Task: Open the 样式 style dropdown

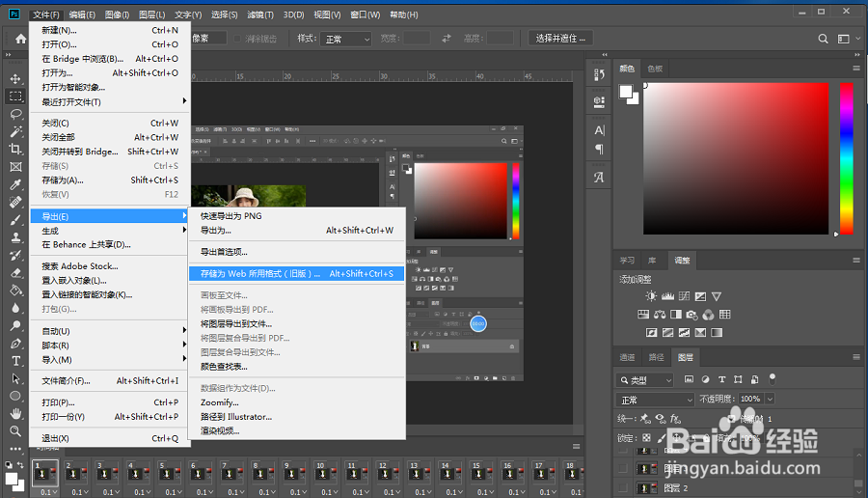Action: coord(346,39)
